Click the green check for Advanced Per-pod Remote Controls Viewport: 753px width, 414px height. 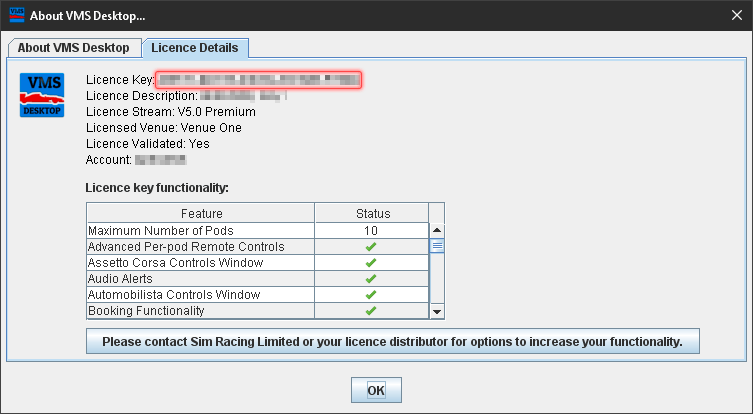pos(371,247)
